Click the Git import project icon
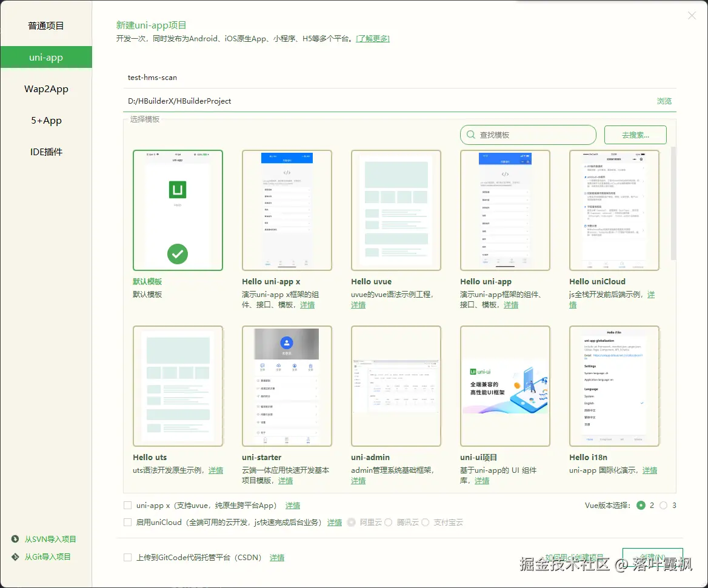Screen dimensions: 708x588 15,556
